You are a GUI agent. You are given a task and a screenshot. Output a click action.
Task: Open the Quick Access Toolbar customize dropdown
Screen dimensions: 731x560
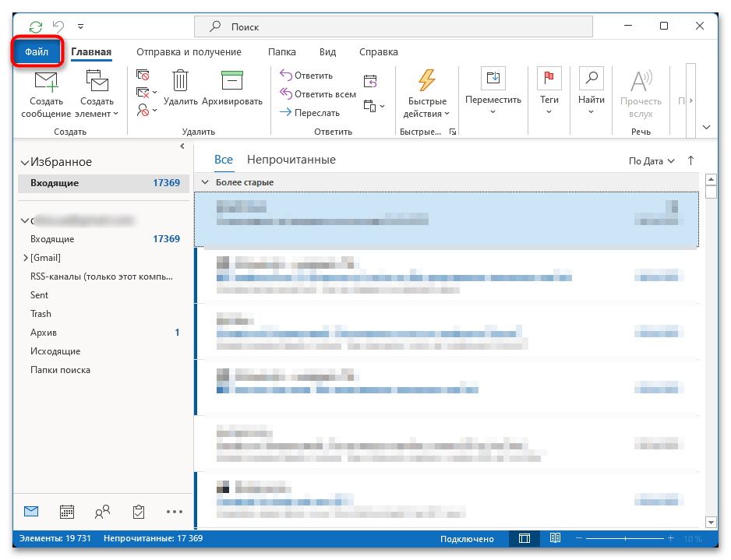(x=80, y=26)
